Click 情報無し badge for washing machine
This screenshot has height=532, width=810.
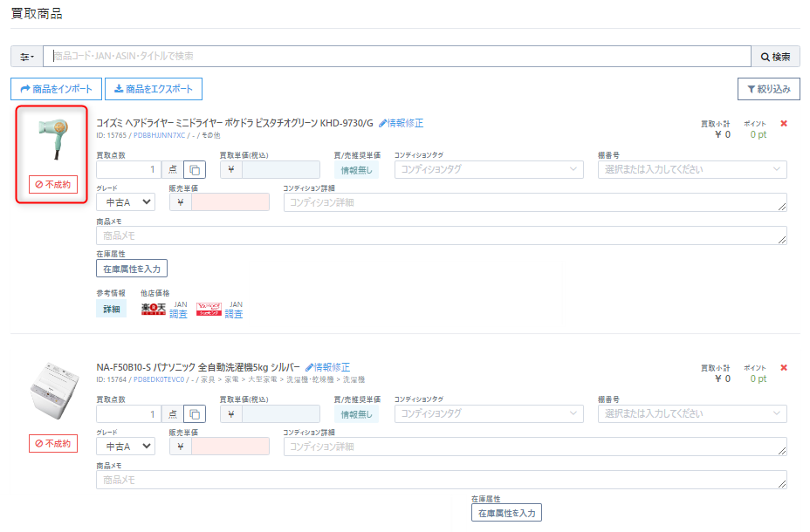356,414
